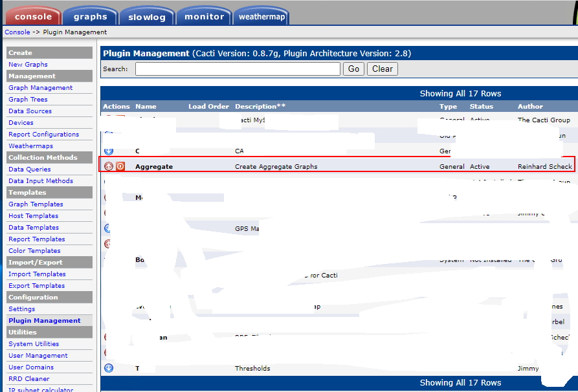Open User Management under Utilities
This screenshot has height=392, width=578.
[38, 356]
